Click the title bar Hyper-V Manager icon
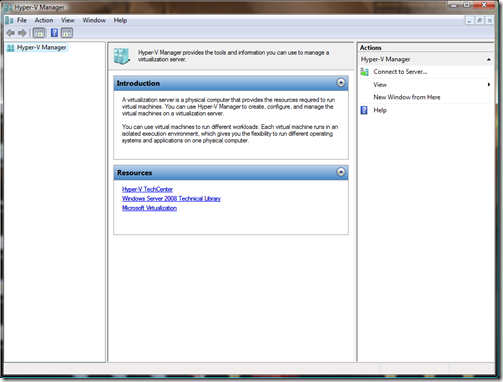The height and width of the screenshot is (382, 503). point(7,7)
